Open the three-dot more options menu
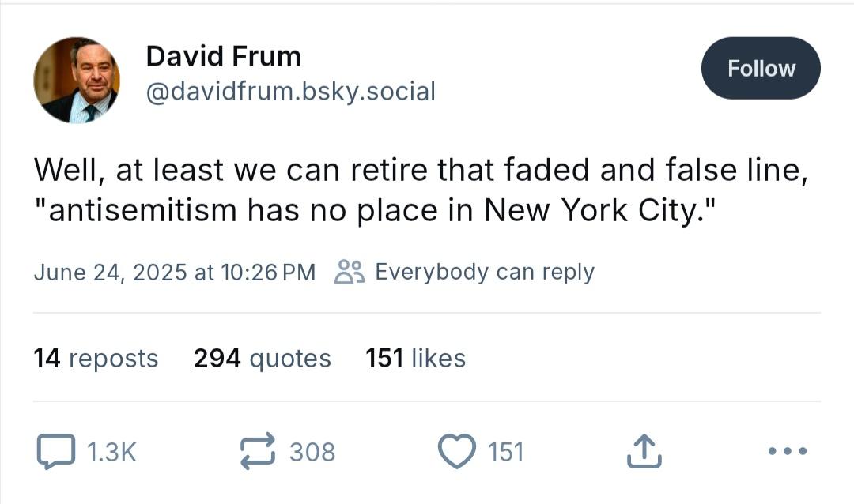Image resolution: width=854 pixels, height=504 pixels. point(787,450)
